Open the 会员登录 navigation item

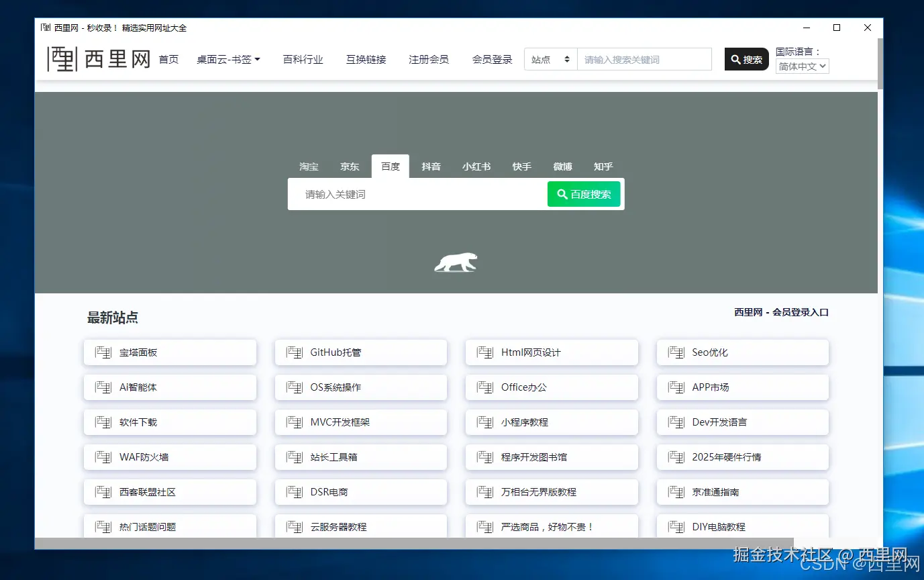coord(492,59)
